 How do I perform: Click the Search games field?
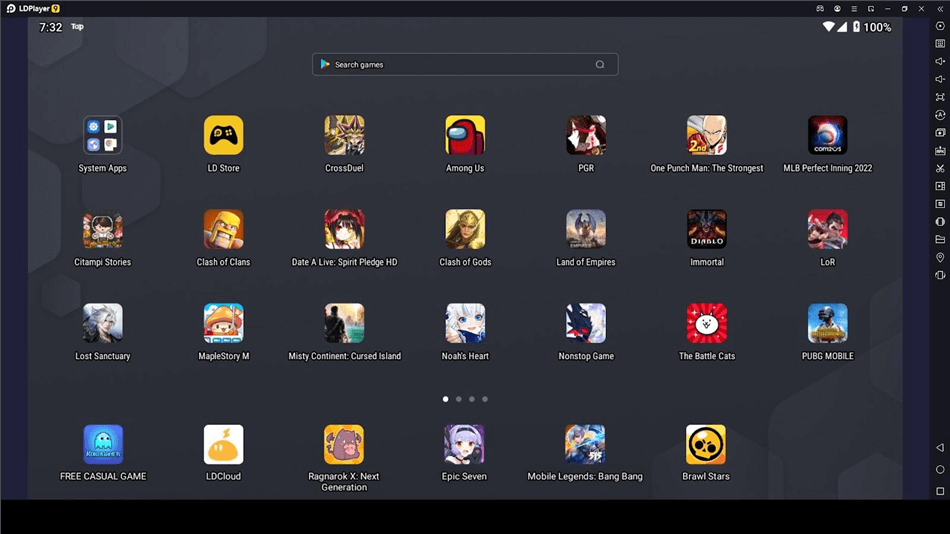[x=455, y=65]
